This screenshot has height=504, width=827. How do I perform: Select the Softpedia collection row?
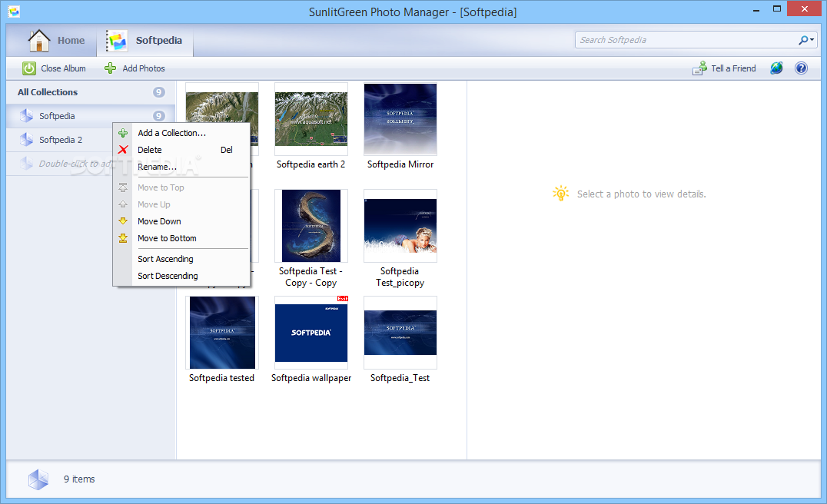click(91, 116)
